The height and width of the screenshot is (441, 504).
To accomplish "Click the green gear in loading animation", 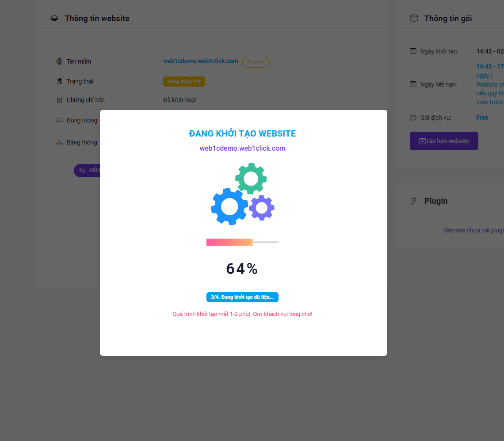I will [251, 179].
